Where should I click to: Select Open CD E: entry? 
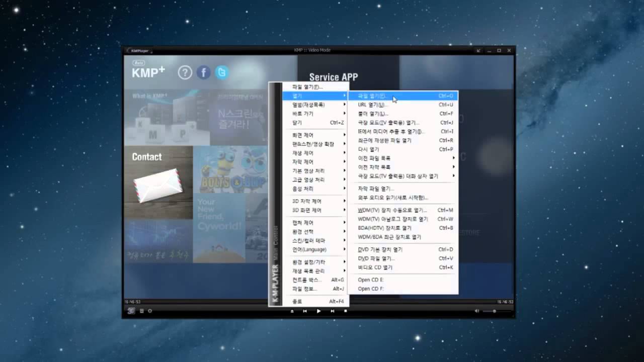[x=403, y=280]
